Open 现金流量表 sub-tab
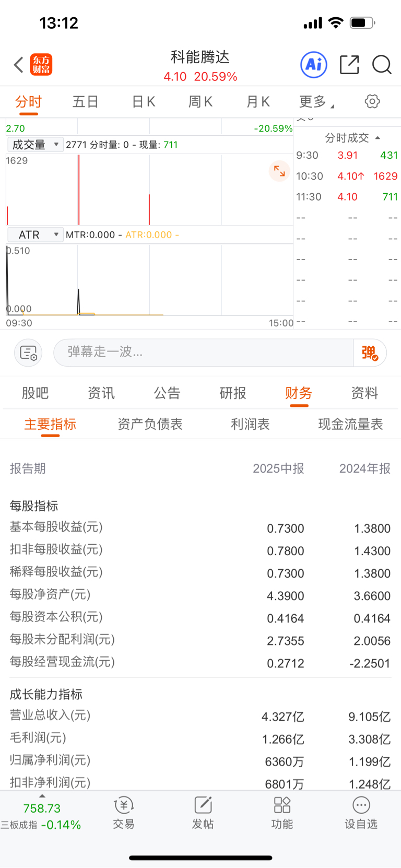The width and height of the screenshot is (401, 868). coord(351,424)
